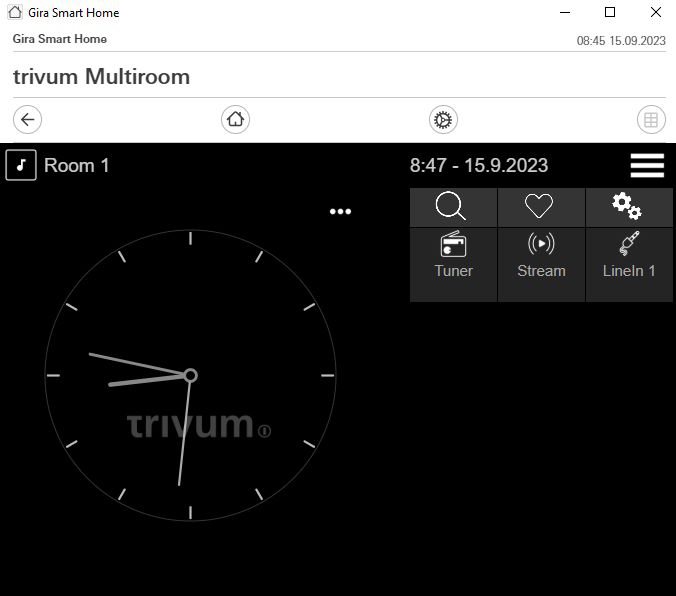Click the Gira Smart Home header label
The image size is (676, 596).
[x=59, y=39]
